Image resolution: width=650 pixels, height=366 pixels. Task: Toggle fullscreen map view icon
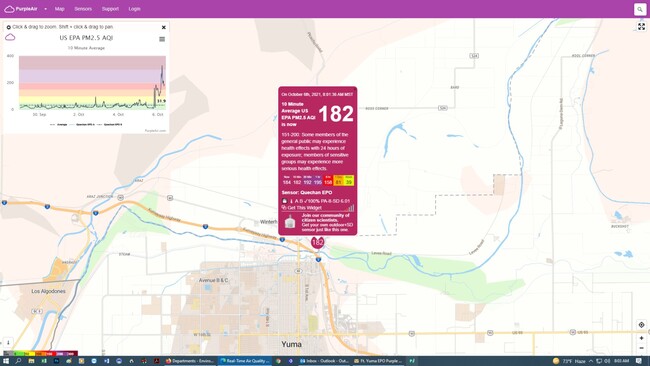641,27
